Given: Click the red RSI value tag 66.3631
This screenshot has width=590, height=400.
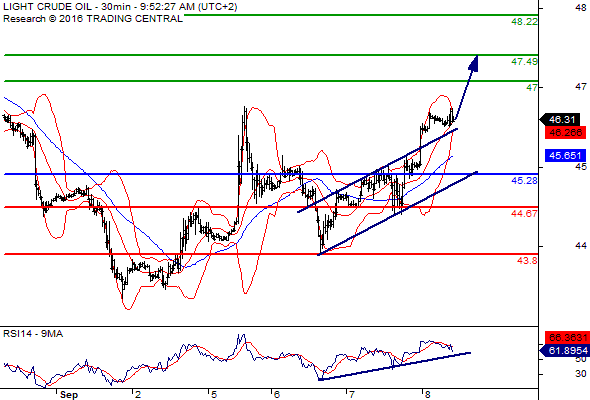Looking at the screenshot, I should coord(567,337).
